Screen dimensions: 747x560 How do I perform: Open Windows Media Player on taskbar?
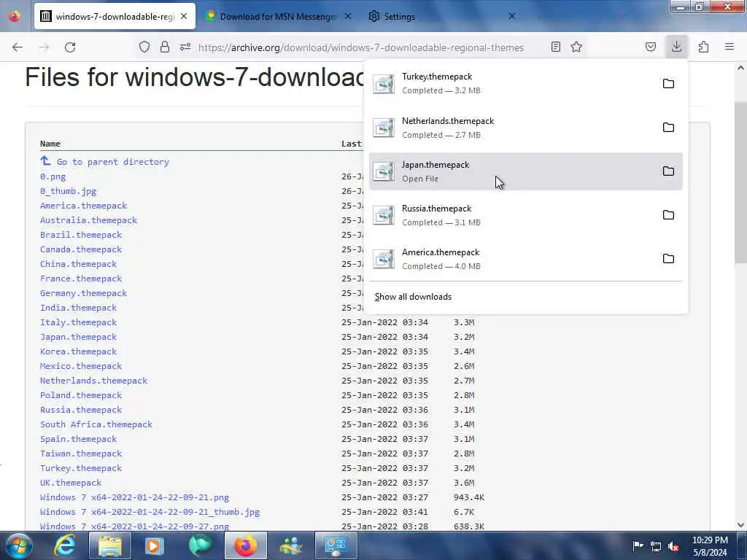tap(154, 545)
